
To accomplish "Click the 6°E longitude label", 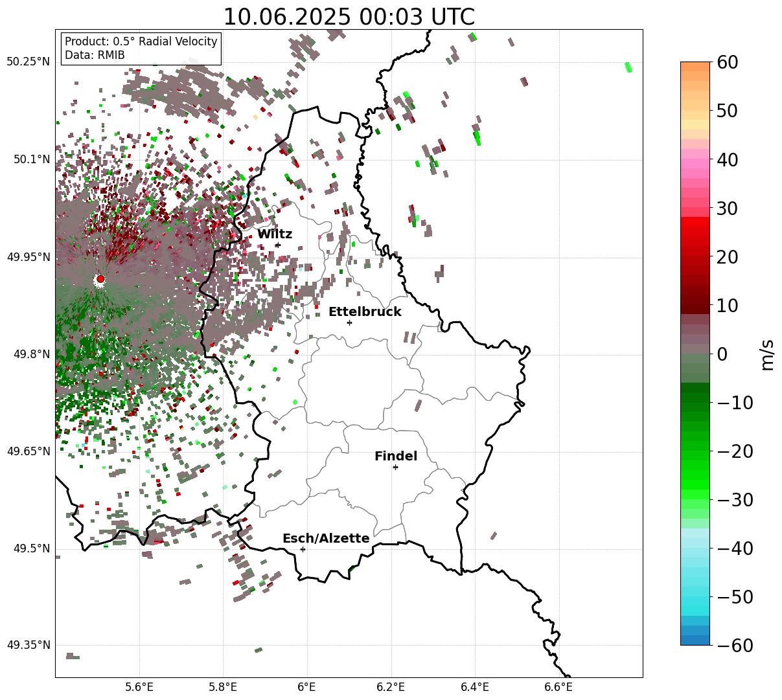I will pos(307,688).
